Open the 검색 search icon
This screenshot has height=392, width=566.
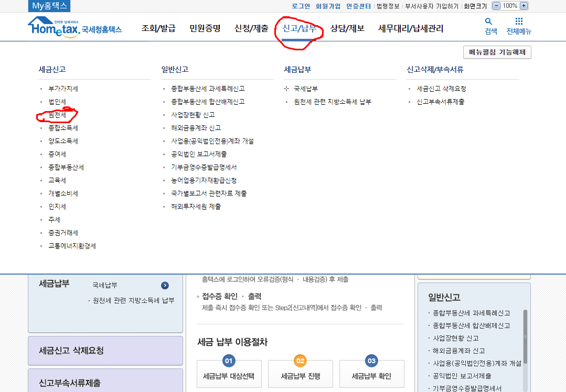490,26
